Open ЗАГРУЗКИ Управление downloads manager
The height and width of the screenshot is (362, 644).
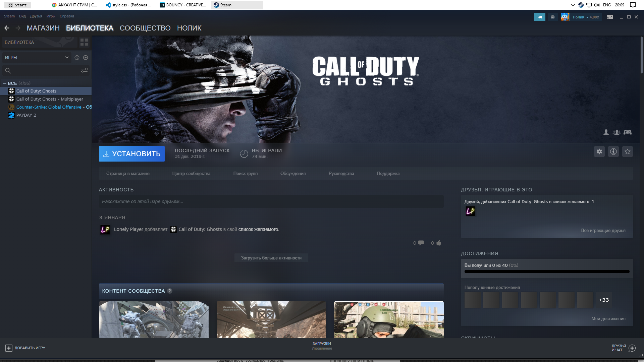pos(322,346)
